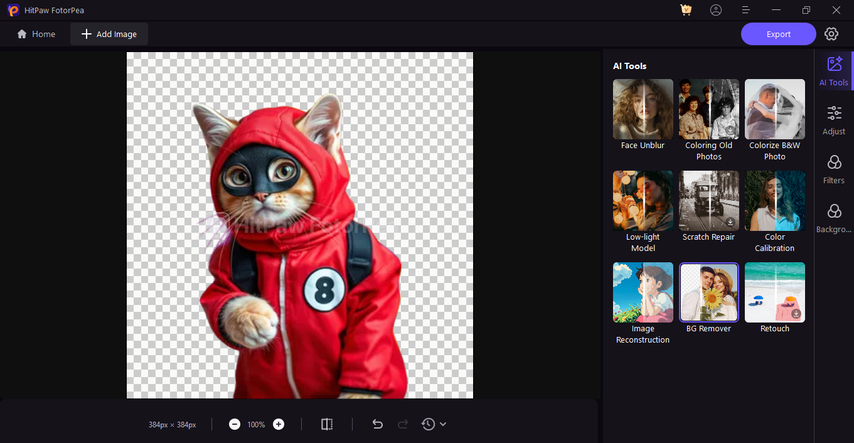Open settings gear next to Export
This screenshot has height=443, width=854.
(831, 34)
